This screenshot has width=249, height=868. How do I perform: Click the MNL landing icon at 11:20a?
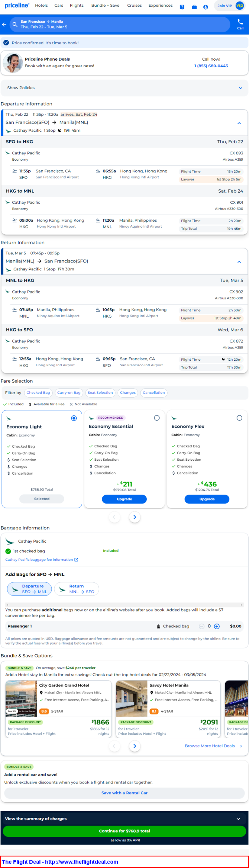(98, 221)
